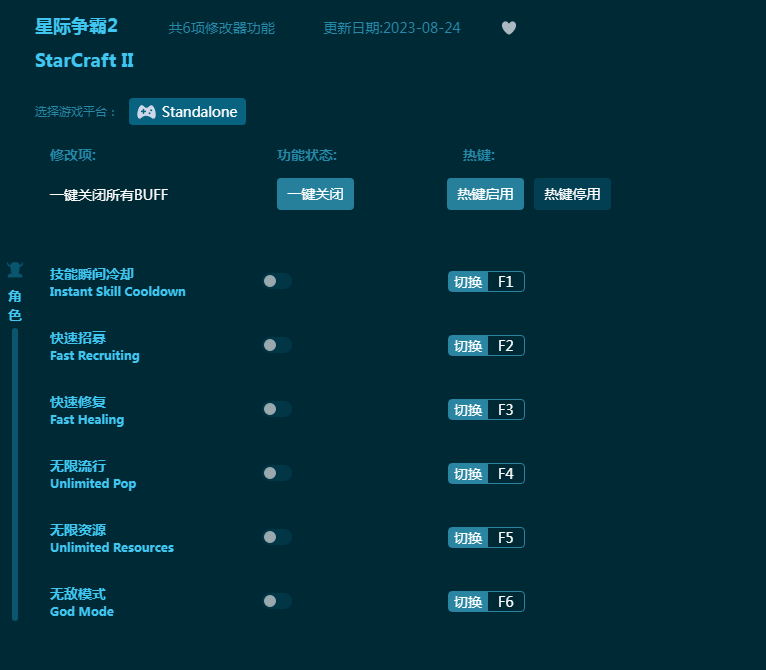Click the Instant Skill Cooldown label
This screenshot has height=670, width=766.
(118, 292)
